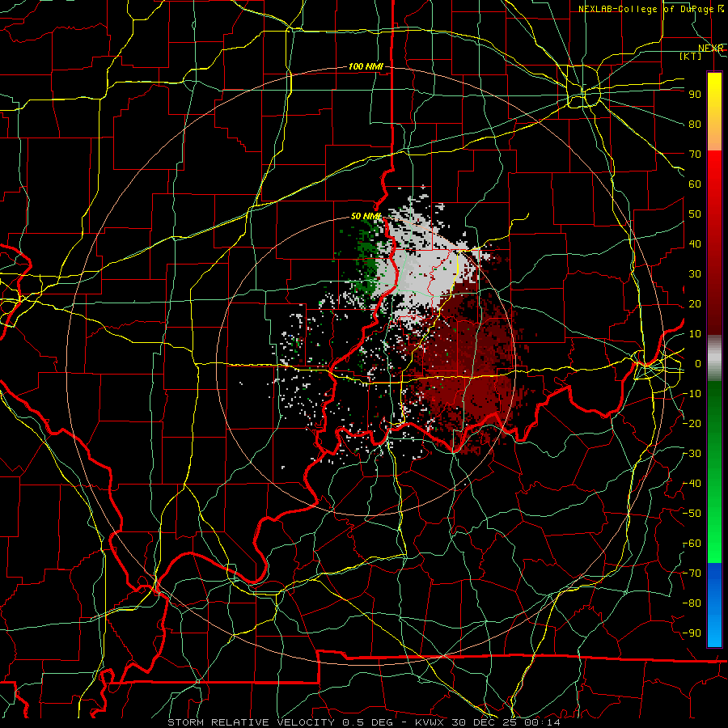The image size is (728, 728).
Task: Click the blue bottom segment of color bar
Action: pyautogui.click(x=714, y=604)
